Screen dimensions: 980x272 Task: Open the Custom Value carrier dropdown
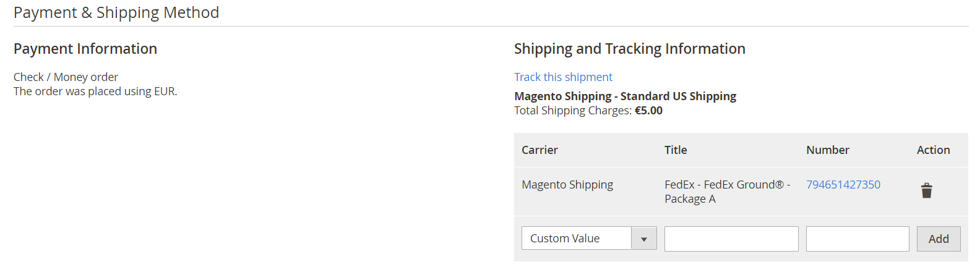click(x=589, y=238)
